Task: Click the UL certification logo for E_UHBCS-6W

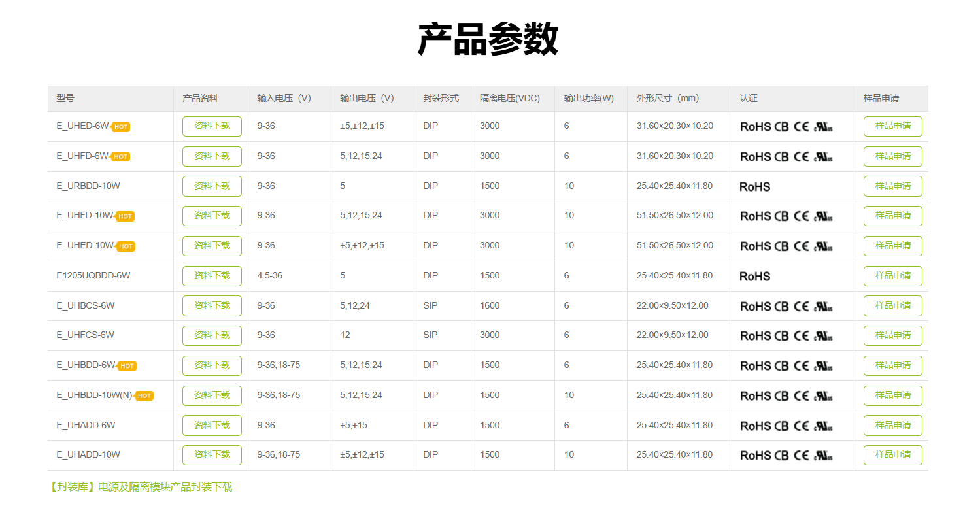Action: point(823,307)
